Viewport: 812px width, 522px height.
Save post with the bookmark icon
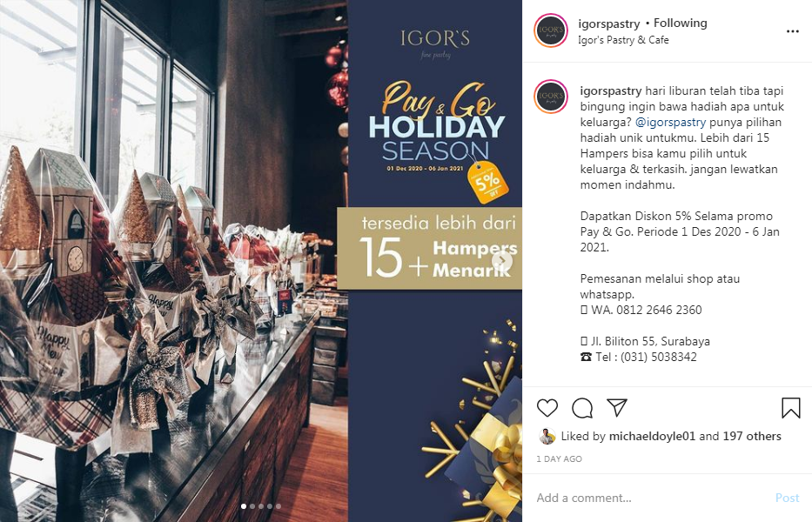tap(791, 407)
